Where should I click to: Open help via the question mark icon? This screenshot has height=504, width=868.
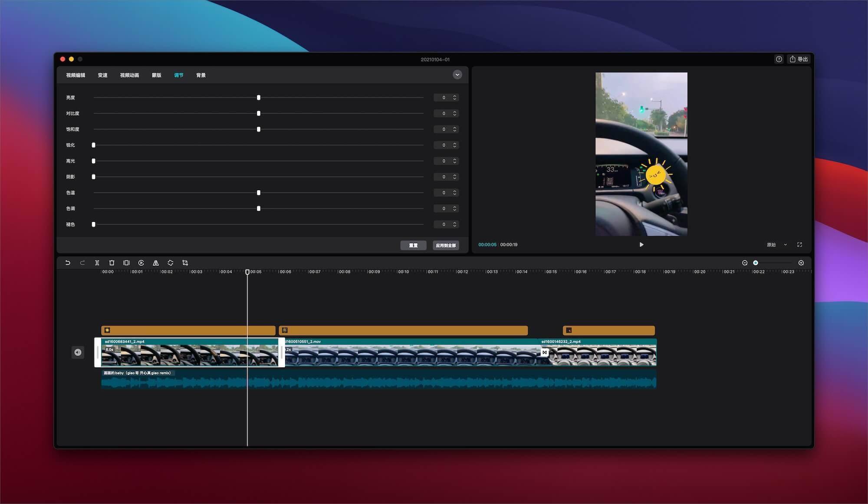coord(779,59)
